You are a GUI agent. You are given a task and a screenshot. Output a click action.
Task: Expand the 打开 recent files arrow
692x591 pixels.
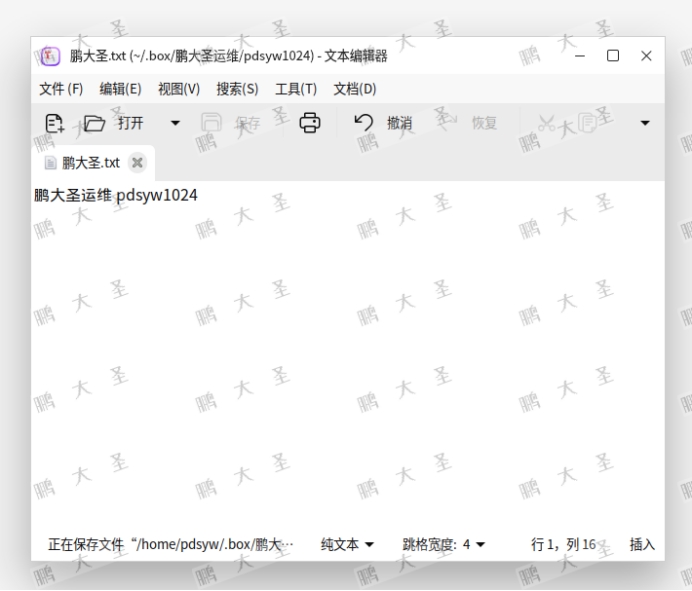click(x=176, y=123)
